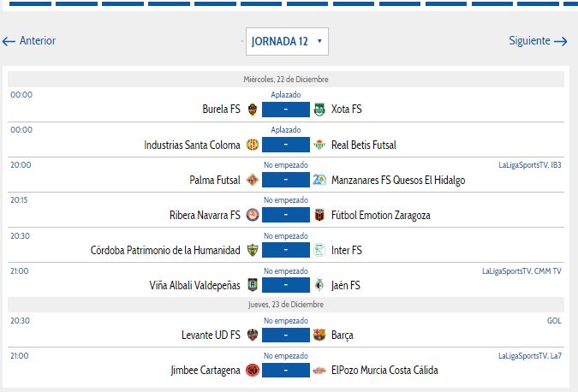The image size is (578, 392).
Task: Go to the Siguiente matchday
Action: [x=538, y=41]
